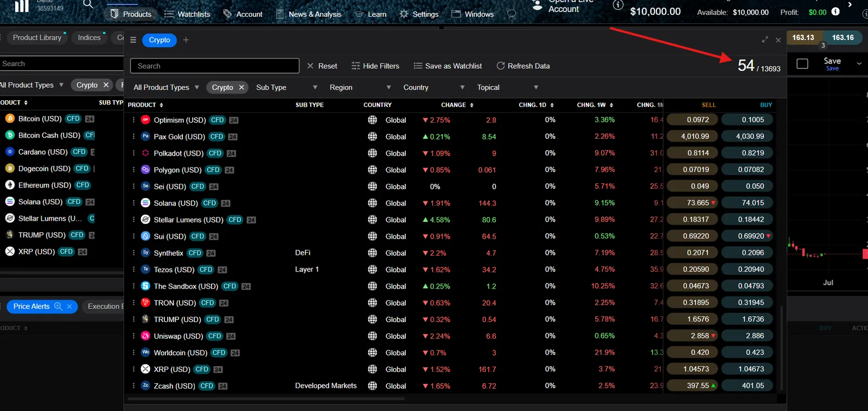Image resolution: width=868 pixels, height=411 pixels.
Task: Click the horizontal scrollbar under the table
Action: [x=266, y=399]
